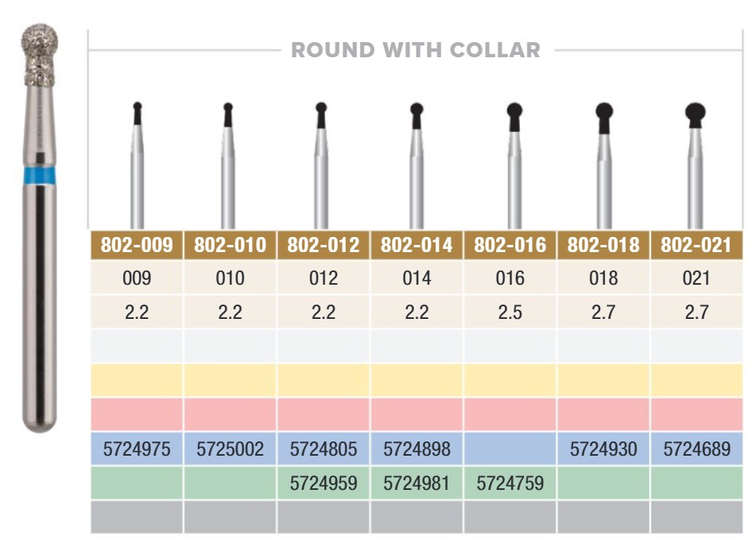Click the yellow grit cell under 802-009
Viewport: 756px width, 540px height.
[137, 380]
